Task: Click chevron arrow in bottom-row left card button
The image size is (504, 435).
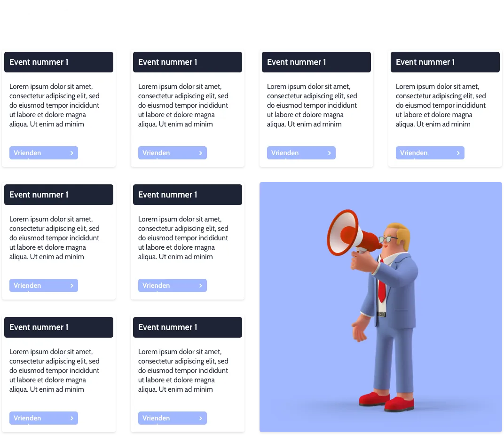Action: pos(72,418)
